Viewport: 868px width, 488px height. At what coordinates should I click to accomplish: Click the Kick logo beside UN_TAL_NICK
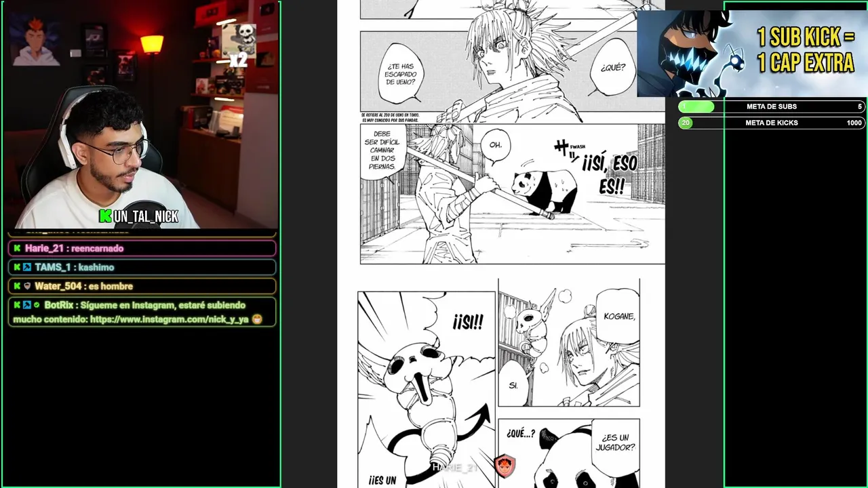tap(105, 216)
